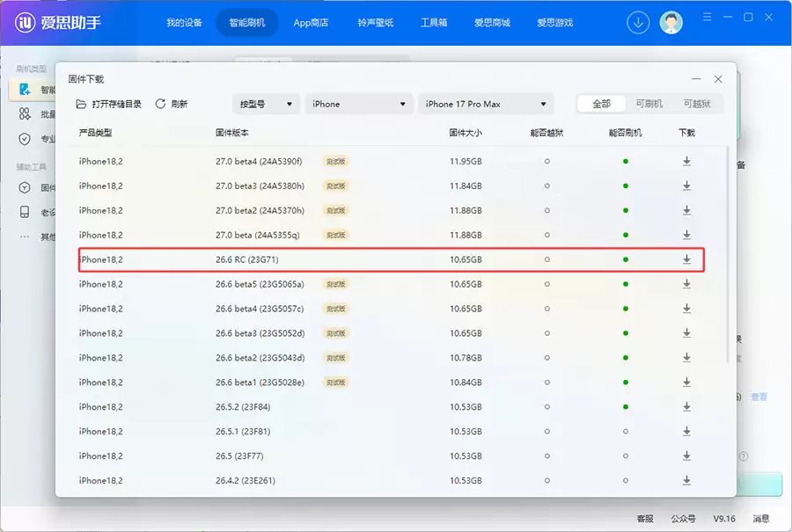Viewport: 792px width, 532px height.
Task: Minimize the 固件下载 dialog
Action: click(697, 79)
